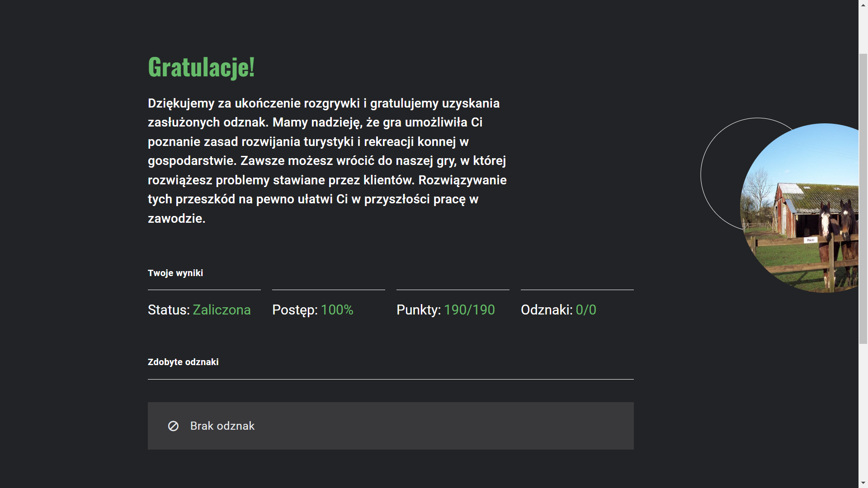Click the green Zaliczona status value
Viewport: 868px width, 488px height.
(x=222, y=310)
